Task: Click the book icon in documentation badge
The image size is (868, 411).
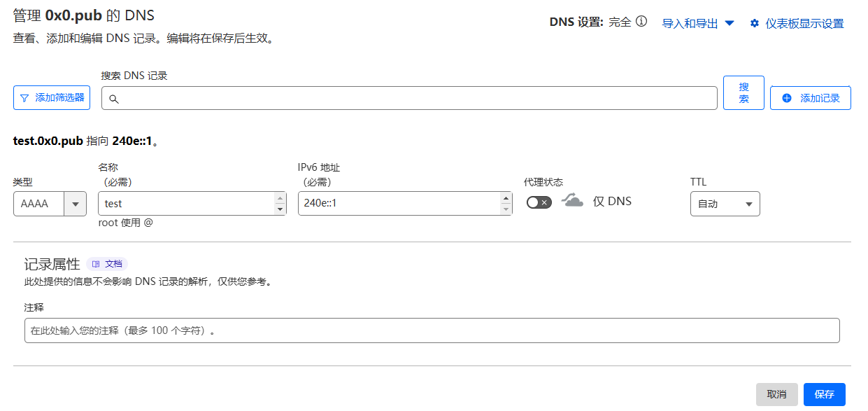Action: coord(96,264)
